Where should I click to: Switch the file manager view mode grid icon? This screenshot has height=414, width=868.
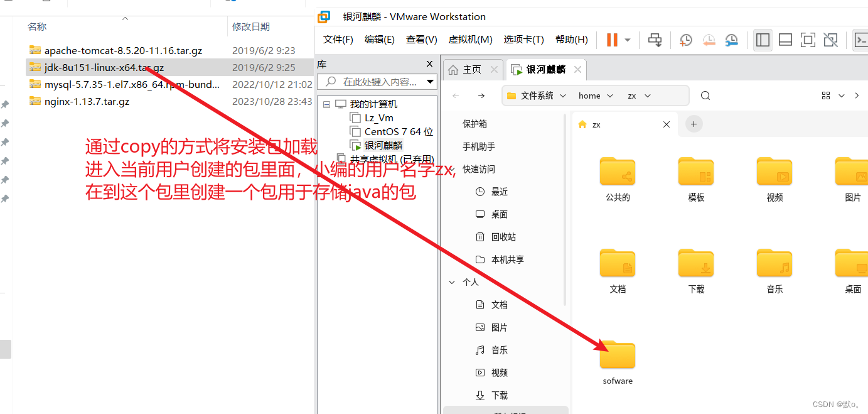coord(826,95)
